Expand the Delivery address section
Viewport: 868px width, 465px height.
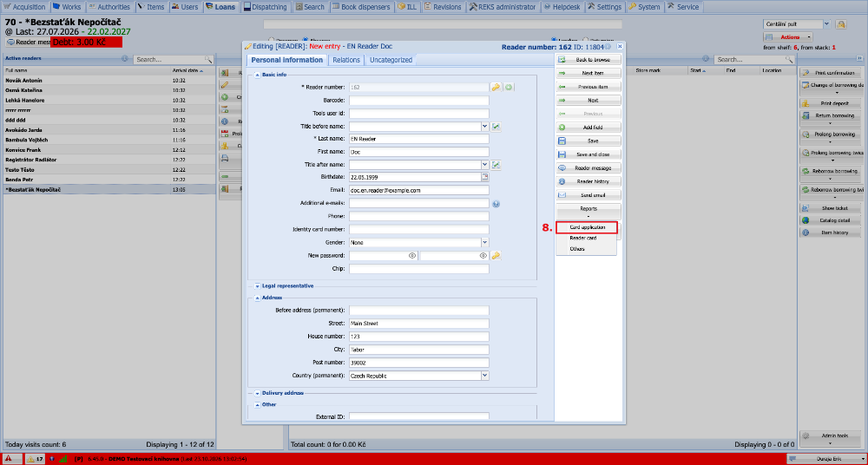(x=257, y=393)
